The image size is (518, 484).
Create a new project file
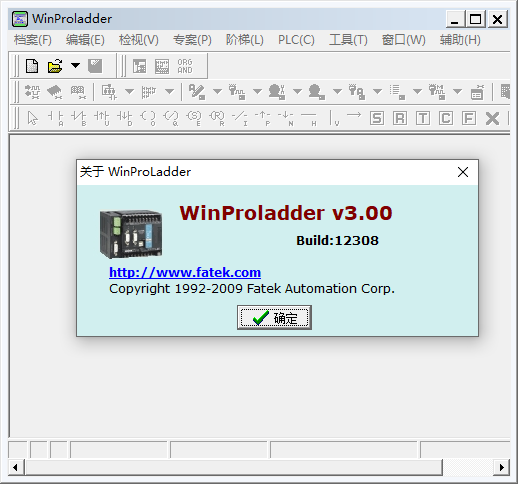(32, 66)
